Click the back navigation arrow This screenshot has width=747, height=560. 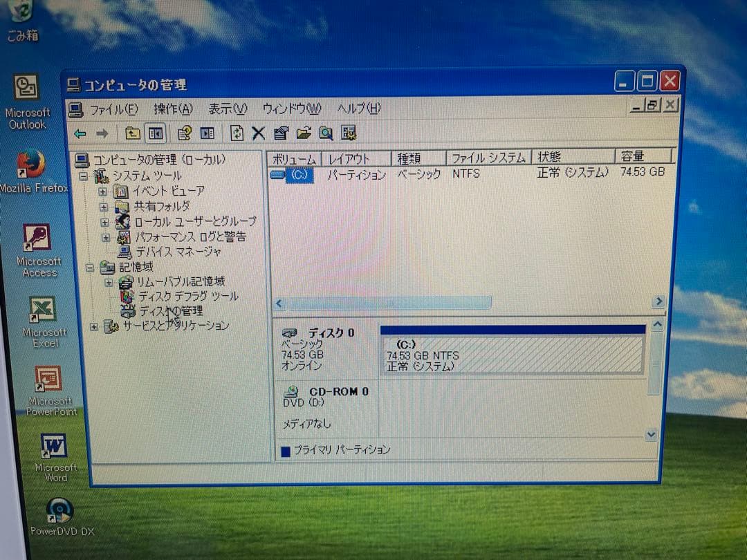[81, 133]
